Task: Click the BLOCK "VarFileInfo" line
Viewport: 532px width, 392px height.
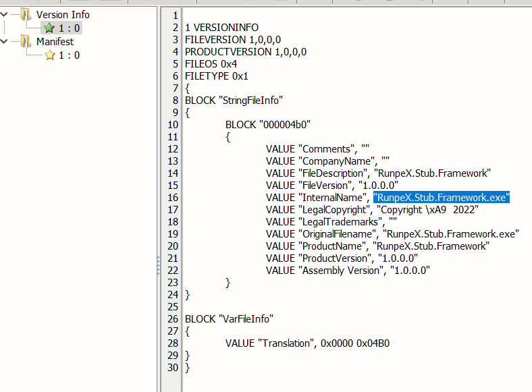Action: [x=229, y=319]
